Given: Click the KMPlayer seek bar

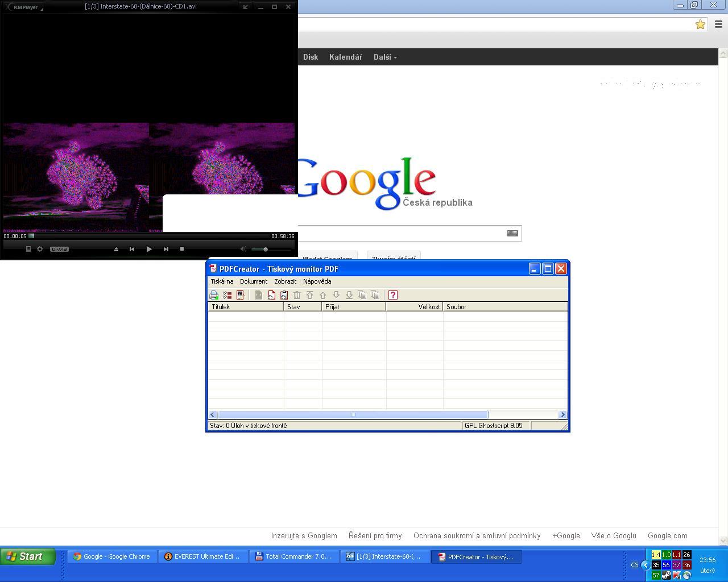Looking at the screenshot, I should 149,236.
